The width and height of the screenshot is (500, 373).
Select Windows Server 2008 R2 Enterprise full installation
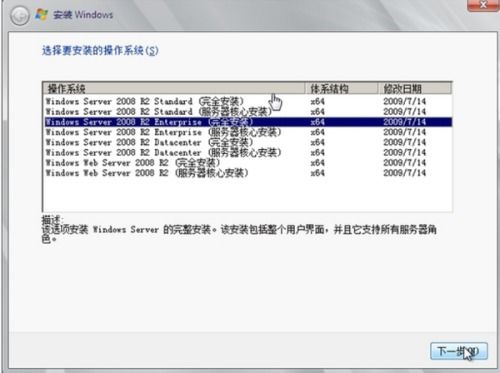point(248,122)
